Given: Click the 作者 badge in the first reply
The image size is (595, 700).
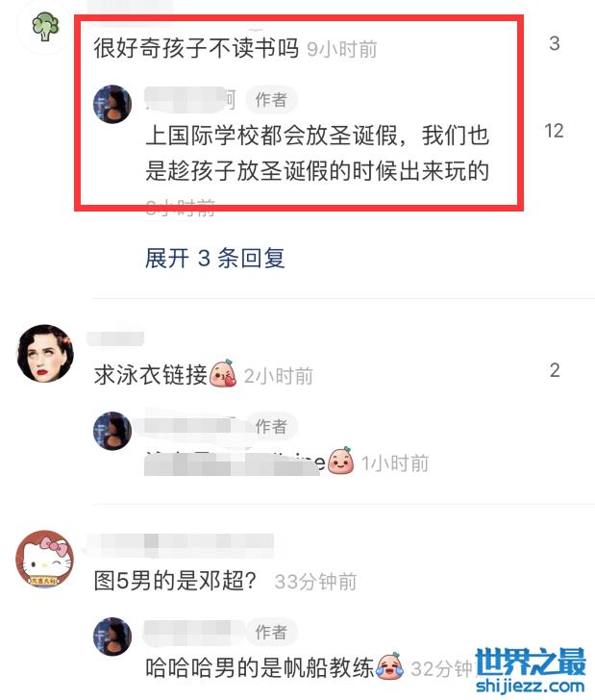Looking at the screenshot, I should coord(271,100).
